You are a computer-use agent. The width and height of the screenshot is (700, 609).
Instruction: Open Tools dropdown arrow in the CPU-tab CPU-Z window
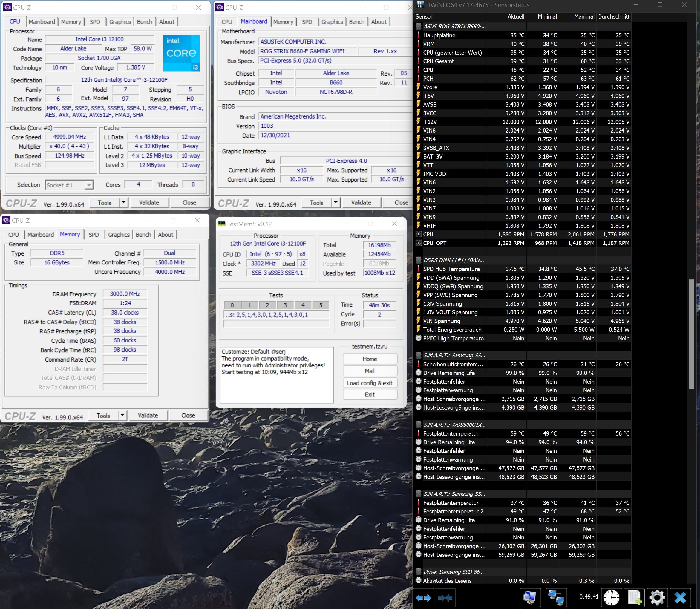123,202
